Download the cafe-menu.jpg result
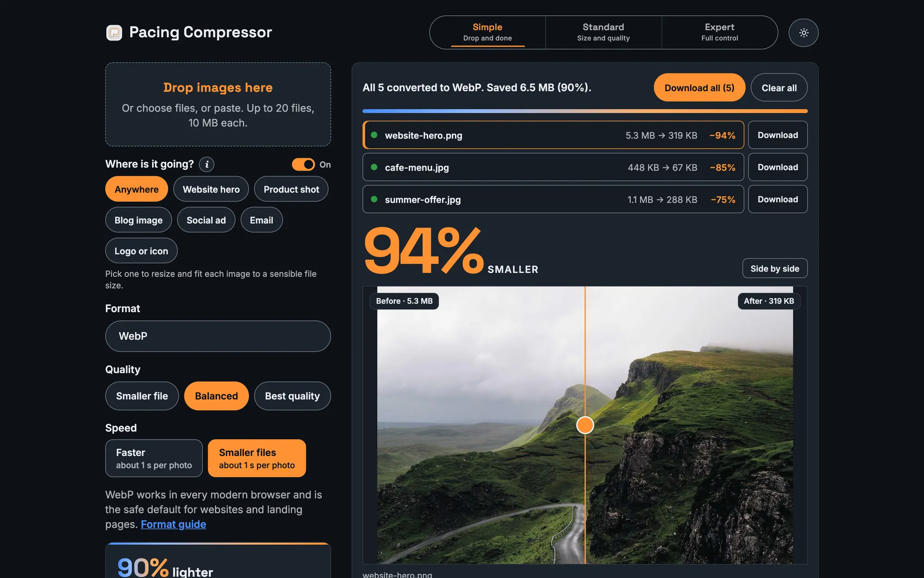Image resolution: width=924 pixels, height=578 pixels. click(x=778, y=167)
